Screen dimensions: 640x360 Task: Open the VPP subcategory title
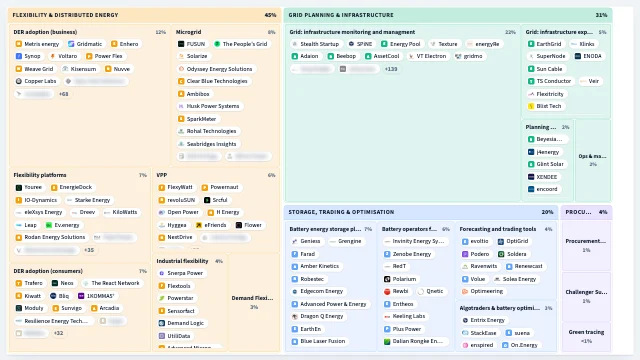pos(162,175)
